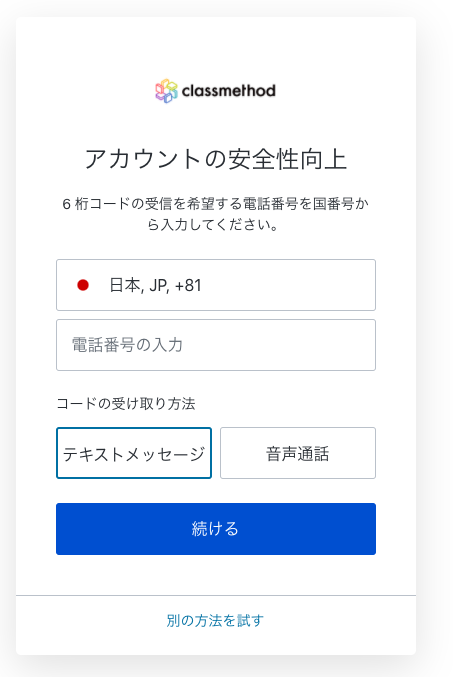This screenshot has height=677, width=453.
Task: Click the JP abbreviation in the country box
Action: (158, 285)
